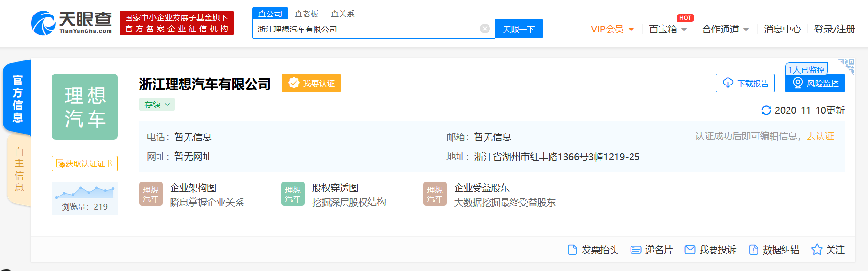
Task: Expand the 合作通道 dropdown menu
Action: tap(726, 29)
